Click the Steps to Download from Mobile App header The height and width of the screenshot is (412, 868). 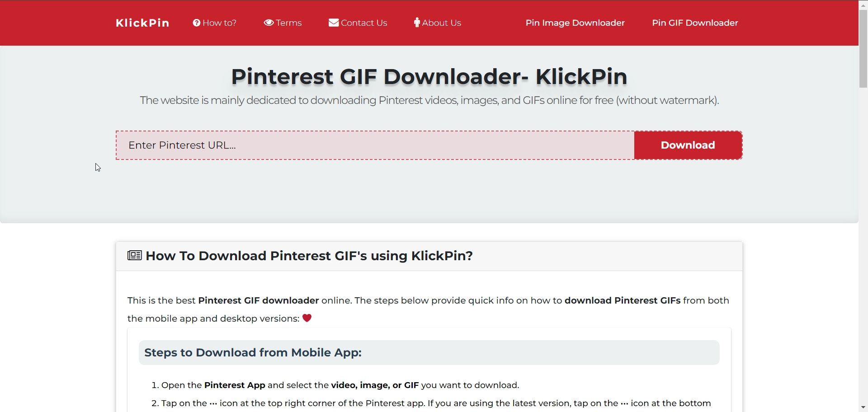[253, 352]
